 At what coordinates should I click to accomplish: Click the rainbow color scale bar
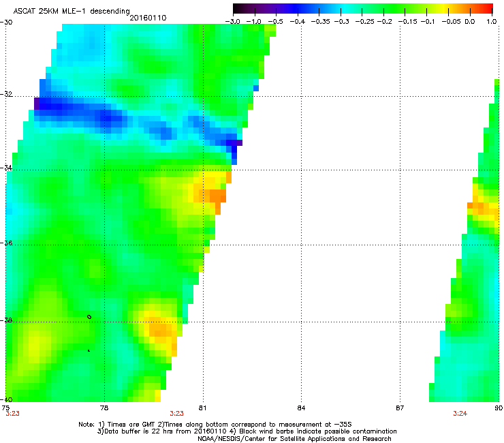pyautogui.click(x=363, y=8)
